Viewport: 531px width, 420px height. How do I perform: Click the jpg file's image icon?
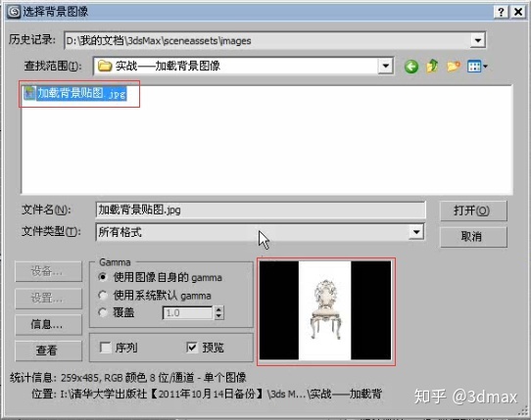[x=29, y=93]
